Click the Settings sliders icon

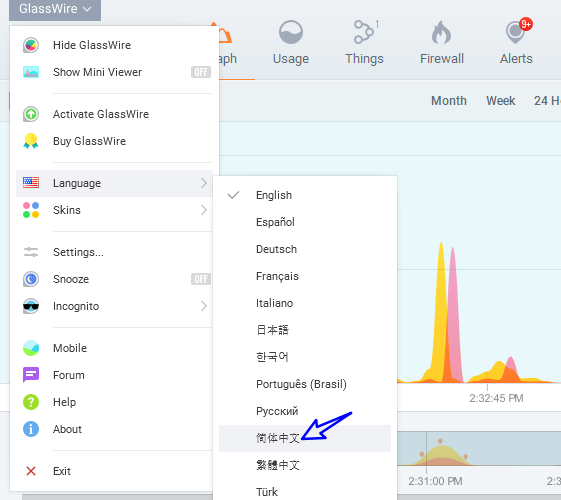31,252
